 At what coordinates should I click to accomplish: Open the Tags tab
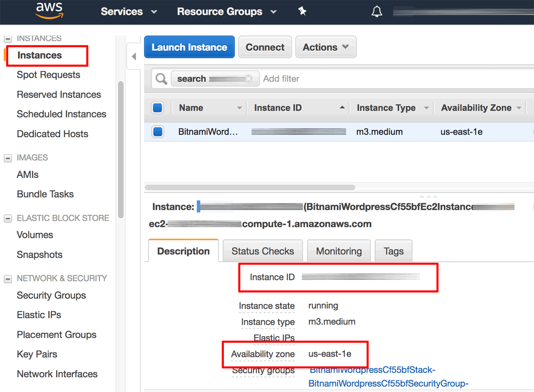click(393, 251)
